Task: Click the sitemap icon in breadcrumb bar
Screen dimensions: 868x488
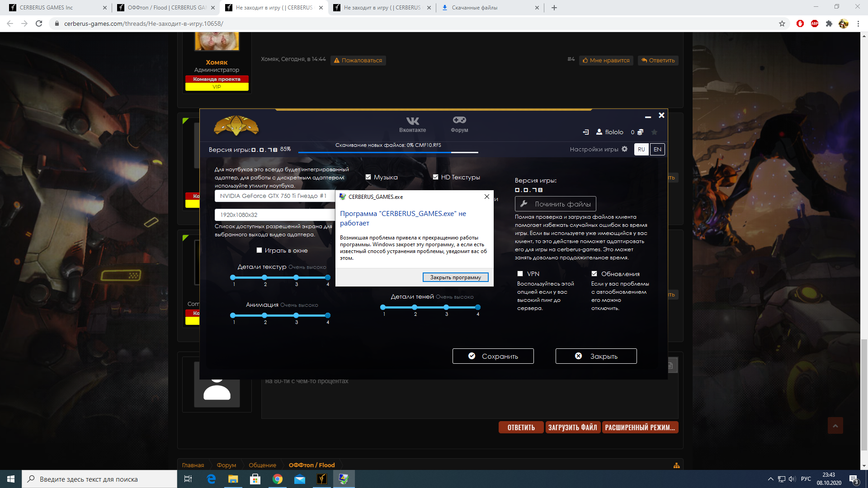Action: click(676, 465)
